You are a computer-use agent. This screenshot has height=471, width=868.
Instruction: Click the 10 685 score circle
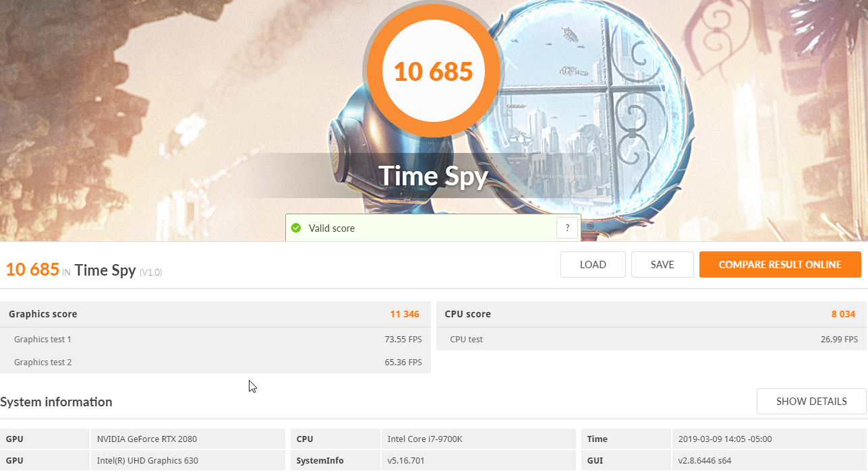click(433, 71)
